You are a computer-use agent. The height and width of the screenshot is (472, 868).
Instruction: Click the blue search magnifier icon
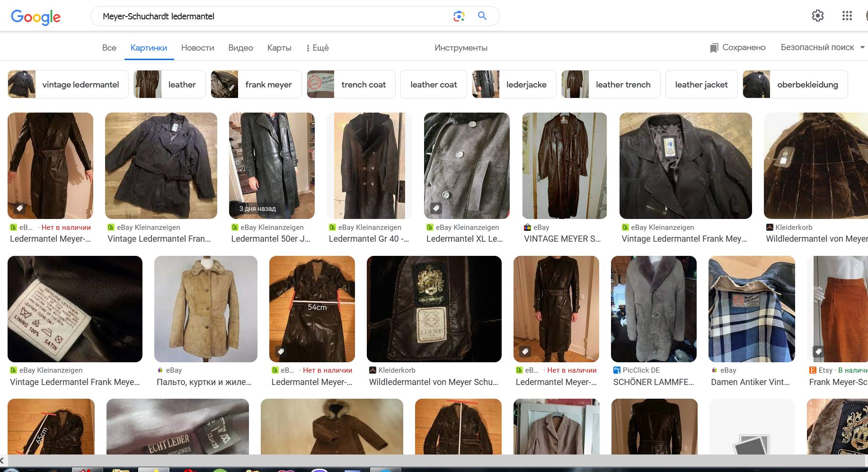click(482, 16)
